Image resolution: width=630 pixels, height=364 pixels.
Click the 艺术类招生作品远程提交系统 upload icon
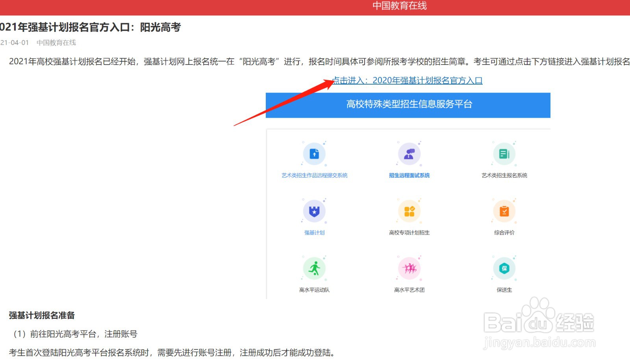coord(314,154)
